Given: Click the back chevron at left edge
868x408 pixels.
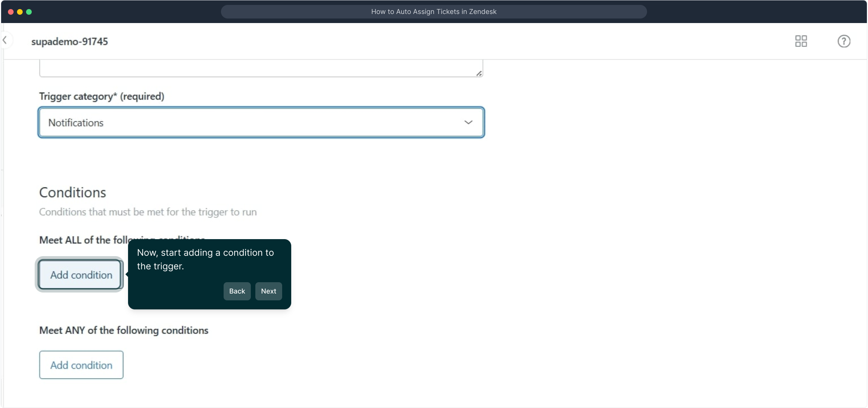Looking at the screenshot, I should coord(5,40).
